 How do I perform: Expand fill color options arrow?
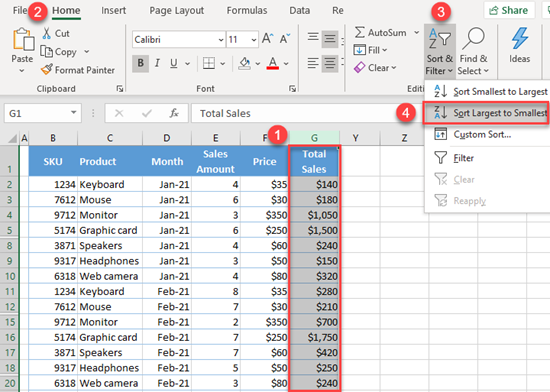258,64
